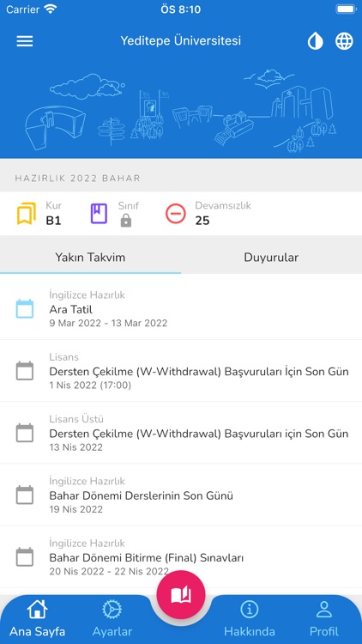362x644 pixels.
Task: Toggle the theme with the droplet icon
Action: click(315, 41)
